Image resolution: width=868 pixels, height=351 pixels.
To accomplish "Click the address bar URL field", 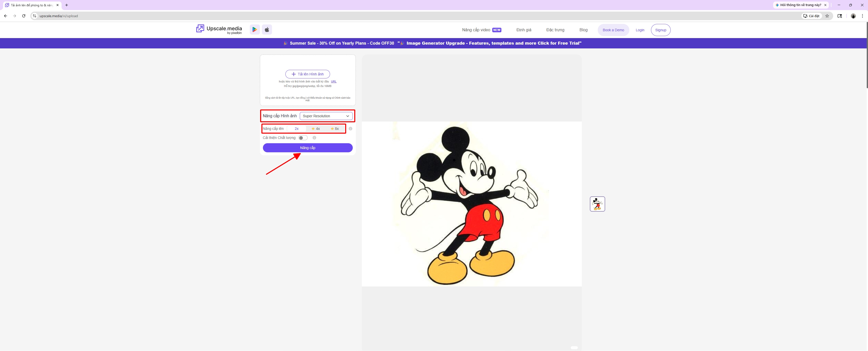I will [x=418, y=16].
